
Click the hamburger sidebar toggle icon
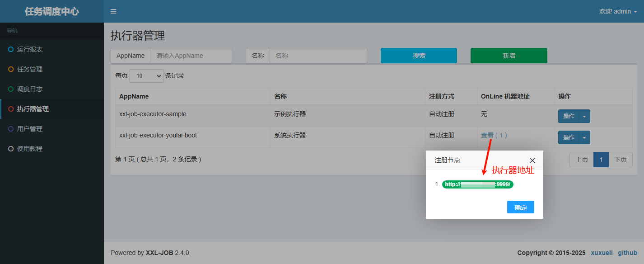(x=113, y=11)
